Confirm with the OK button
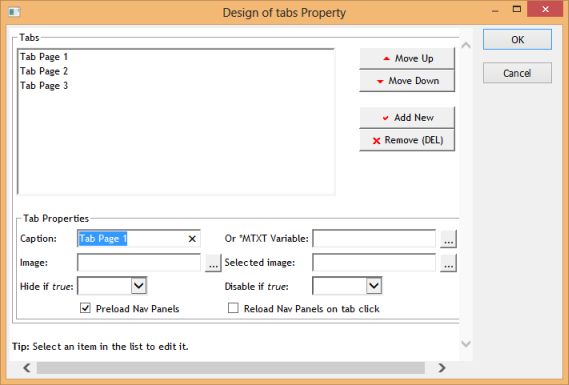This screenshot has width=569, height=385. coord(517,40)
